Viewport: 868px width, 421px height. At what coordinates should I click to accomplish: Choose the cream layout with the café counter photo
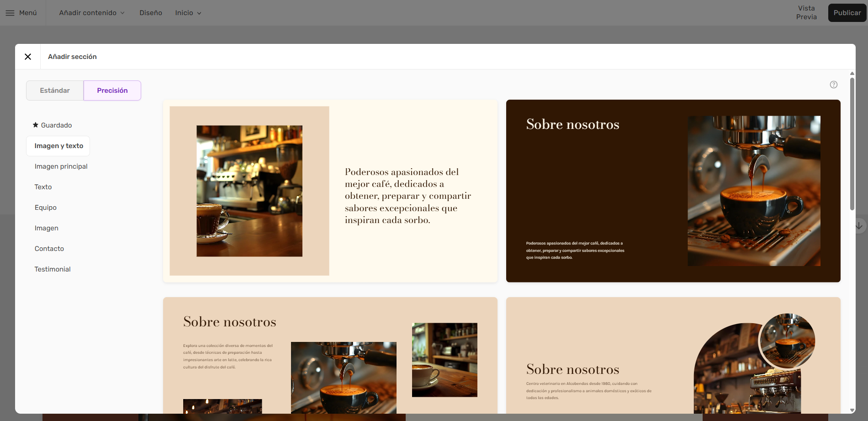pos(330,191)
